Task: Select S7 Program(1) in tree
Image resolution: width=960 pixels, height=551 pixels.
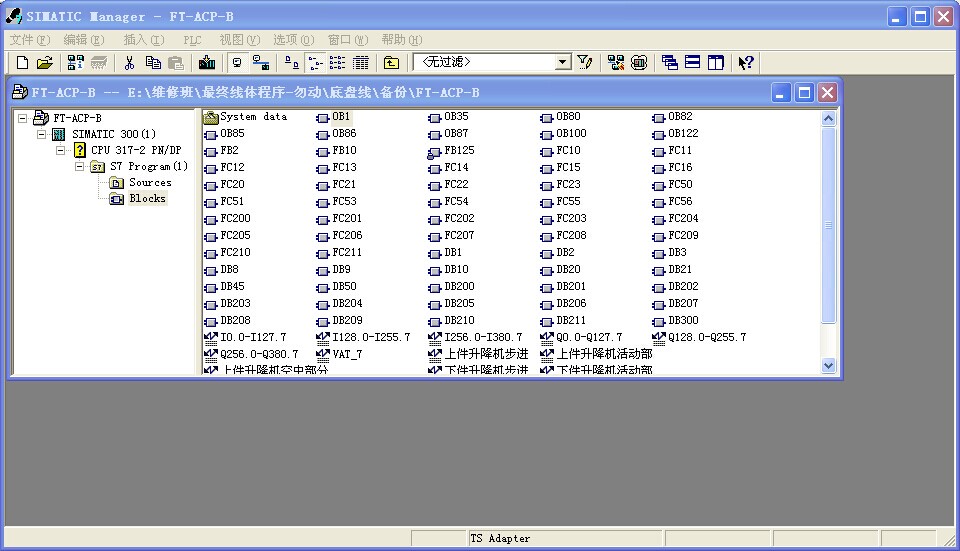Action: click(x=149, y=166)
